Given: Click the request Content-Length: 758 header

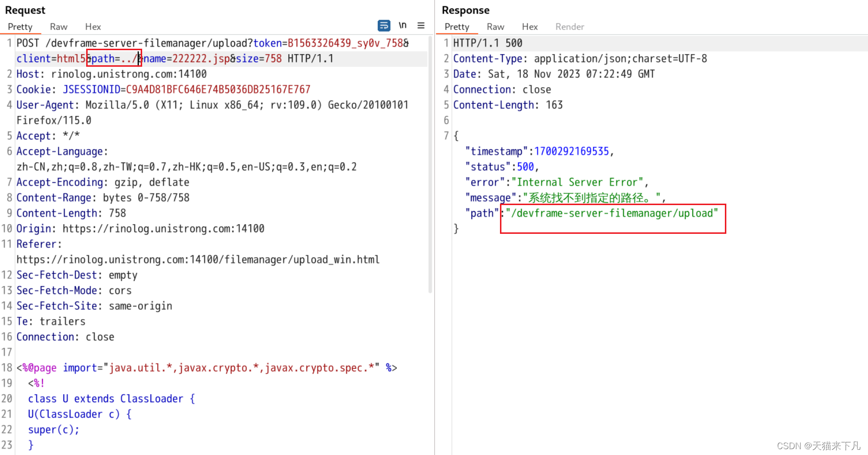Looking at the screenshot, I should click(x=71, y=213).
